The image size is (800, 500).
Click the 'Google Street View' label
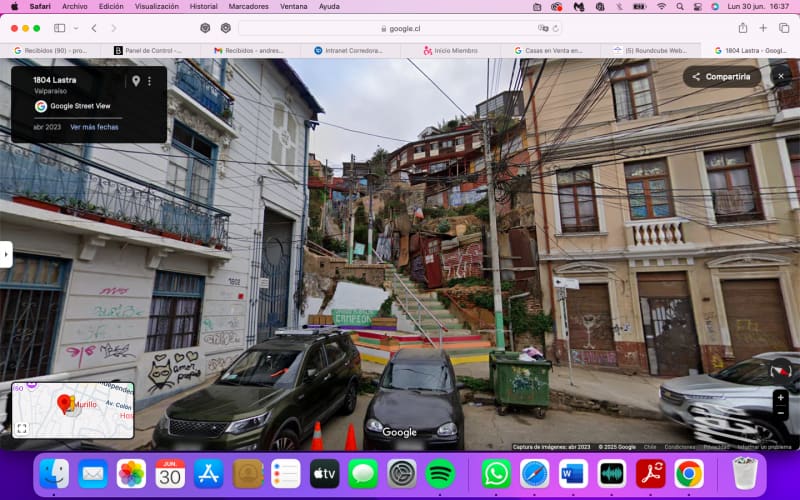tap(80, 106)
